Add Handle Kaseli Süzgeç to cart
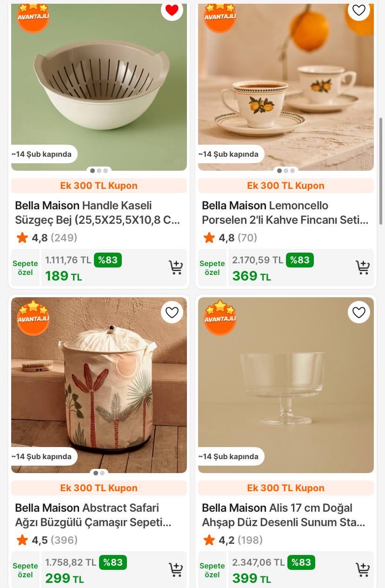 pyautogui.click(x=175, y=267)
